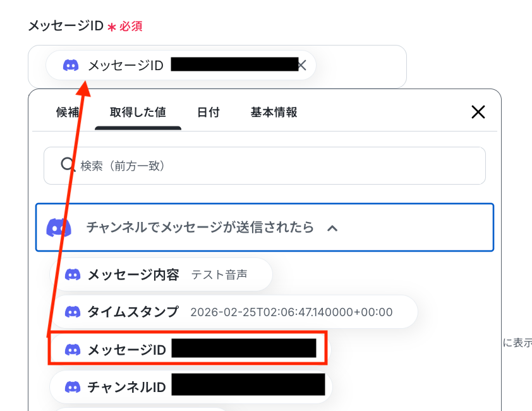The width and height of the screenshot is (532, 411).
Task: Click Discord icon on タイムスタンプ row
Action: (x=73, y=312)
